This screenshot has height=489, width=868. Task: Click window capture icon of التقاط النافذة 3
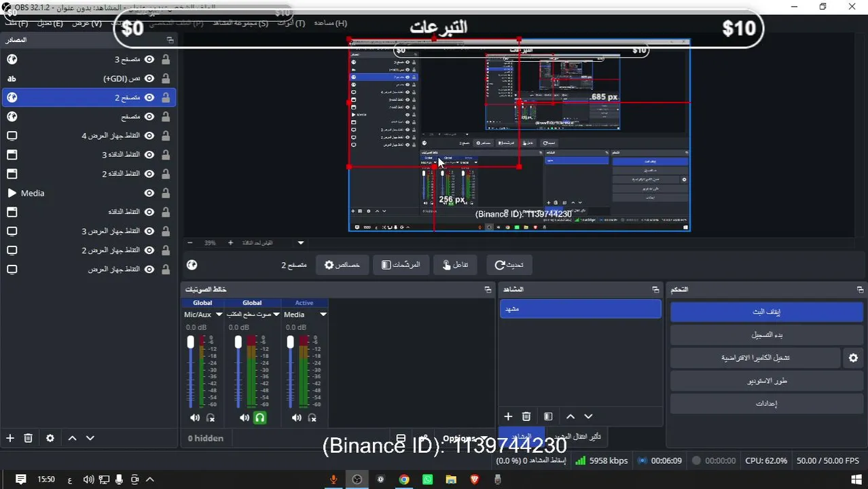pos(12,154)
